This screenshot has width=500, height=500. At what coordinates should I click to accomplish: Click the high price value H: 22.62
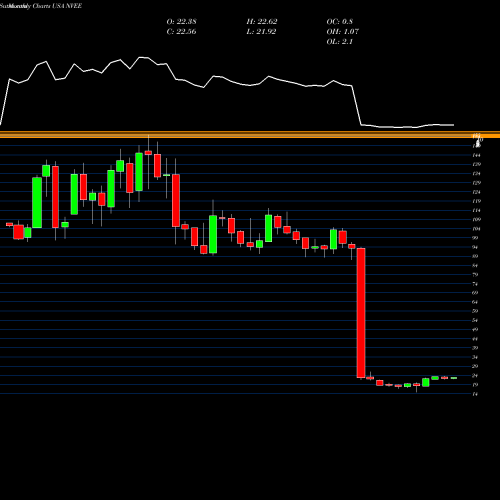(x=262, y=21)
